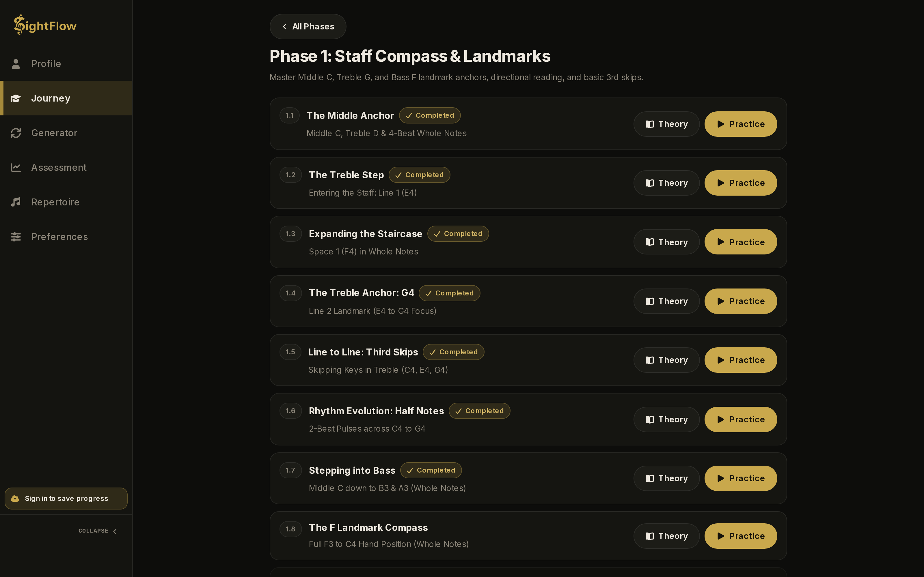Open the Repertoire music note icon

(x=16, y=202)
